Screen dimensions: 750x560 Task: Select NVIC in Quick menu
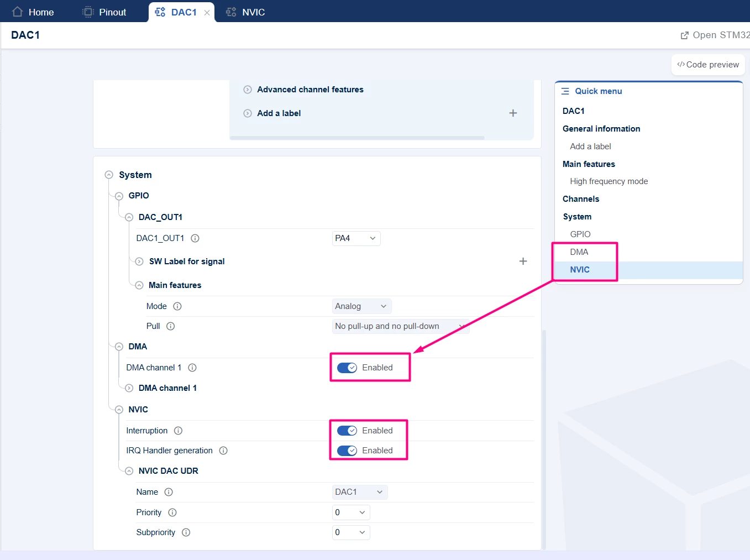580,270
